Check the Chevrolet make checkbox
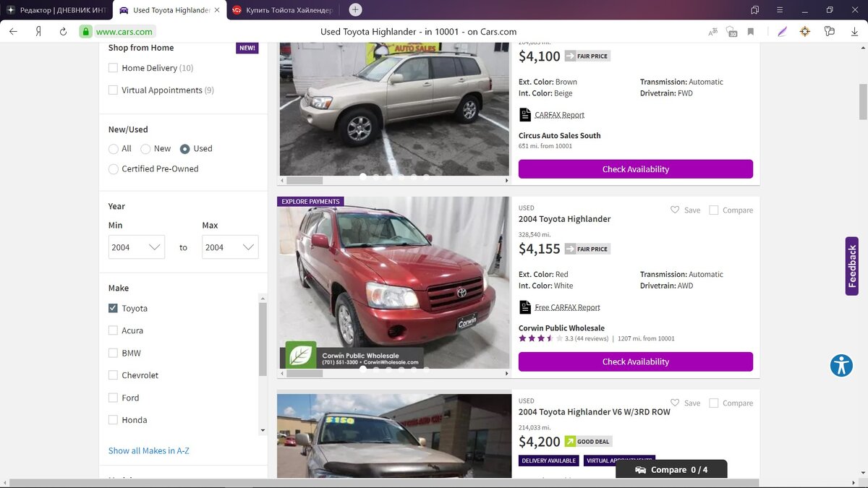The image size is (868, 488). (113, 375)
